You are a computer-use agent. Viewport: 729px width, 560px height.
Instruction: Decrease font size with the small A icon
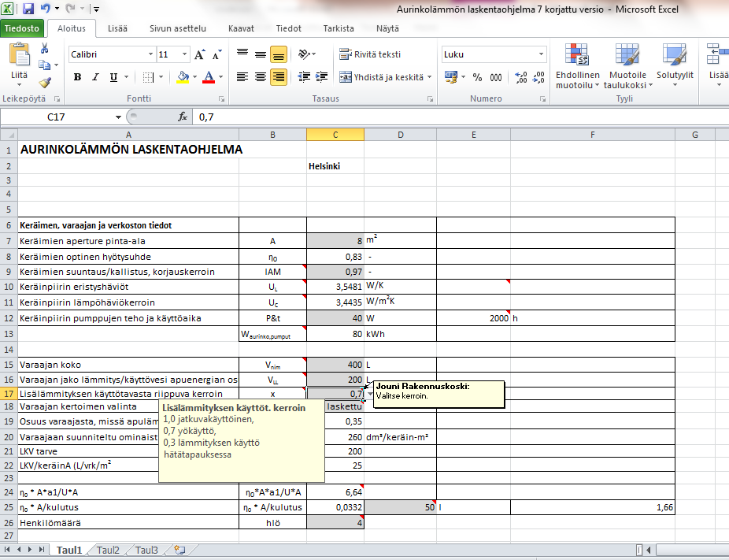point(216,54)
